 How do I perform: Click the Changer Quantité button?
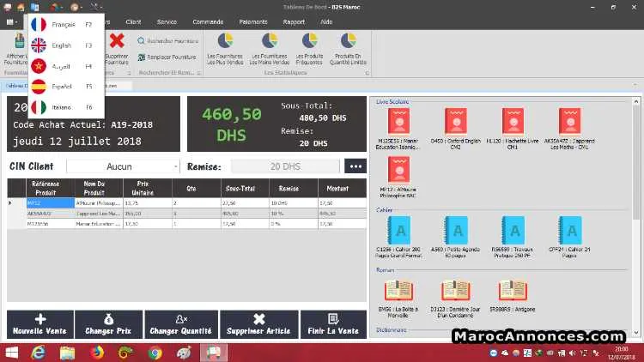coord(181,324)
